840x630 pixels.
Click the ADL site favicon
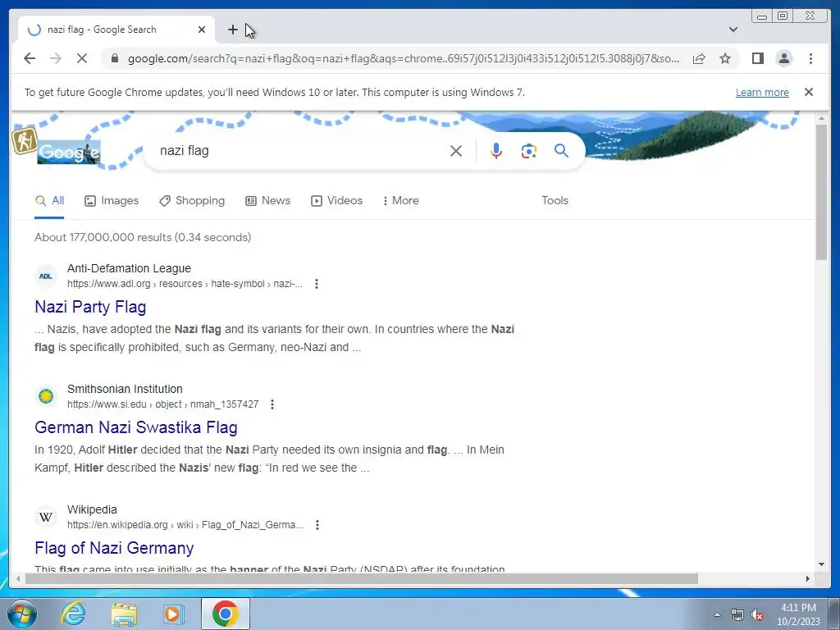point(46,276)
